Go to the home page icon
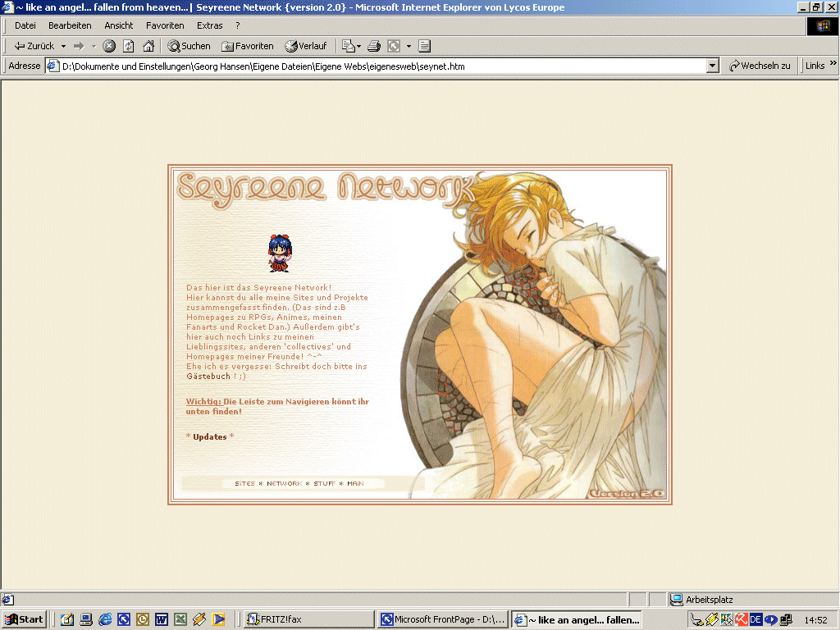This screenshot has height=630, width=840. point(148,46)
